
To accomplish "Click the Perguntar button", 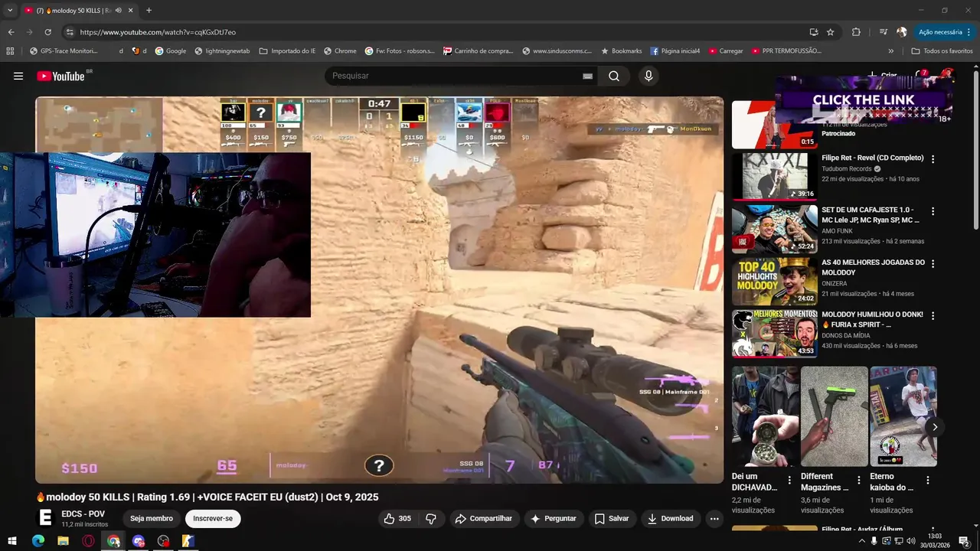I will click(553, 518).
